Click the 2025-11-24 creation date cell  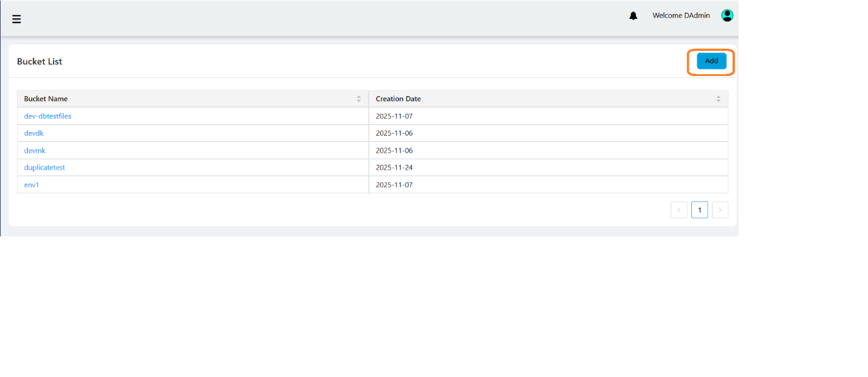coord(394,167)
